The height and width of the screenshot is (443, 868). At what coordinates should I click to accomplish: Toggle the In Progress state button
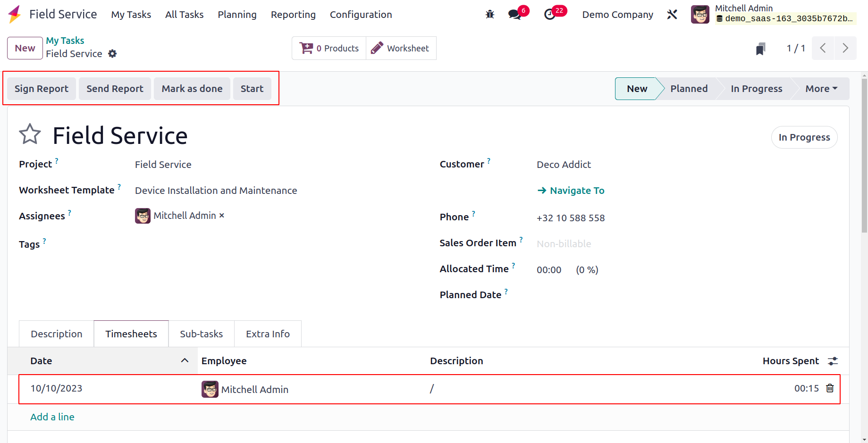click(804, 137)
